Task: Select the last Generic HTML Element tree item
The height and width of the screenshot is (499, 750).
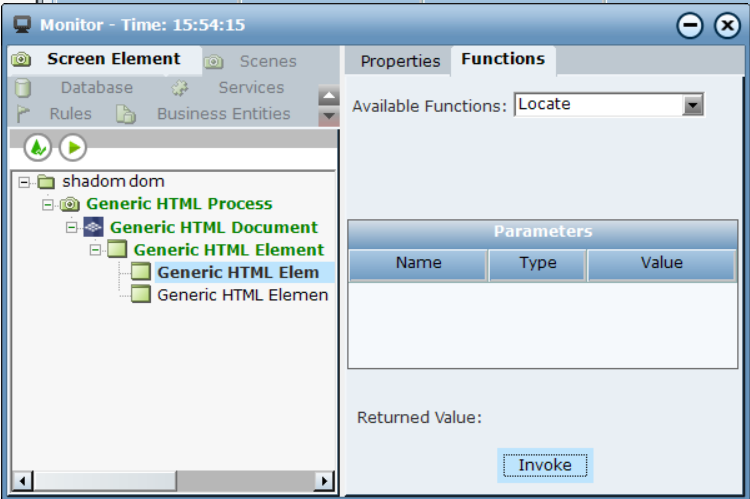Action: pos(242,295)
